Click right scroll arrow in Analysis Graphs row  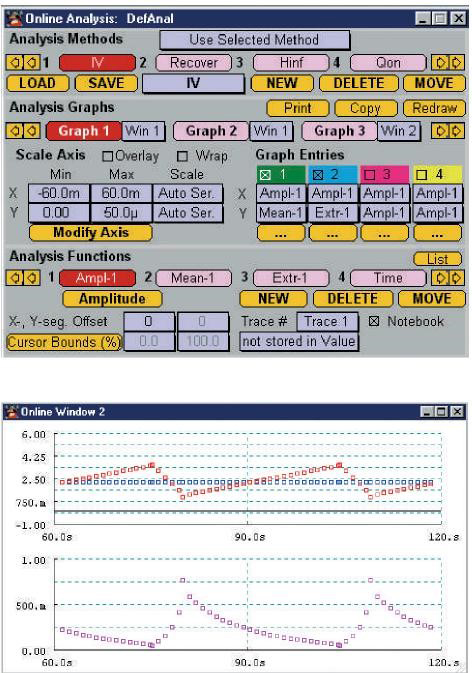(x=448, y=130)
